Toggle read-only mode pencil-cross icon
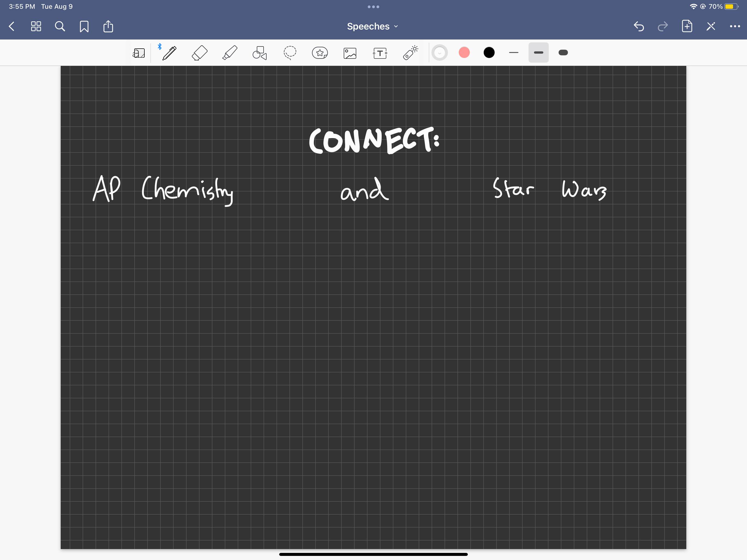This screenshot has width=747, height=560. point(711,26)
